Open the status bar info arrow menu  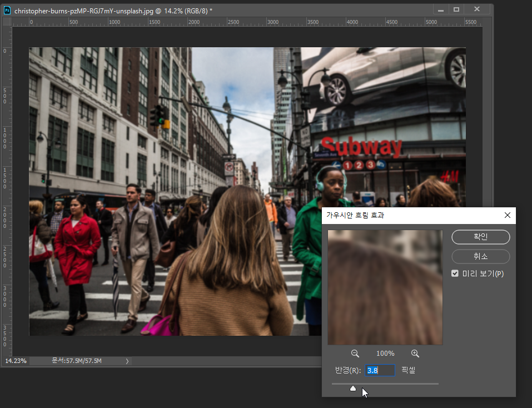coord(127,361)
